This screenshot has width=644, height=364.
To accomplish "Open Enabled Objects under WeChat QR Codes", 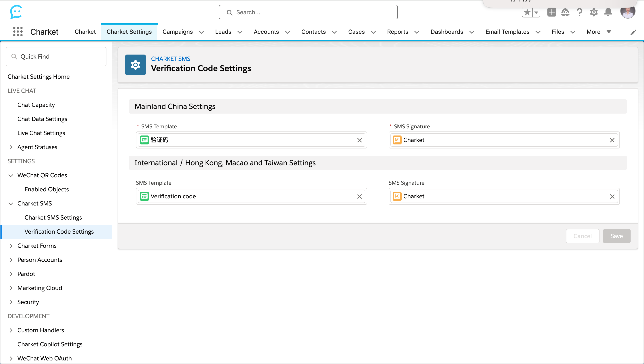I will tap(47, 190).
